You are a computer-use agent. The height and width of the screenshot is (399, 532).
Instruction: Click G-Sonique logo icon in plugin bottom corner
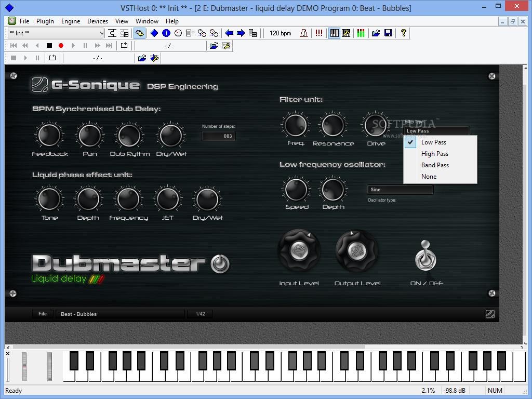pos(490,314)
